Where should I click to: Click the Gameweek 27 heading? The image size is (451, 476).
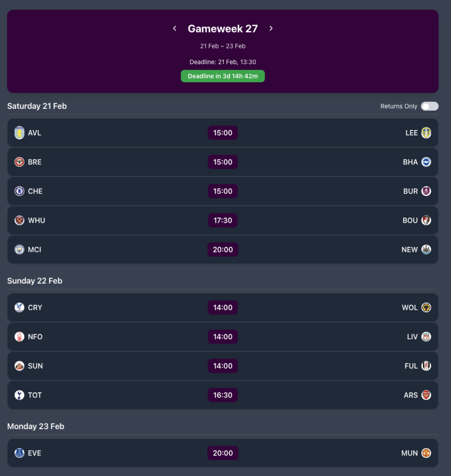pos(223,29)
